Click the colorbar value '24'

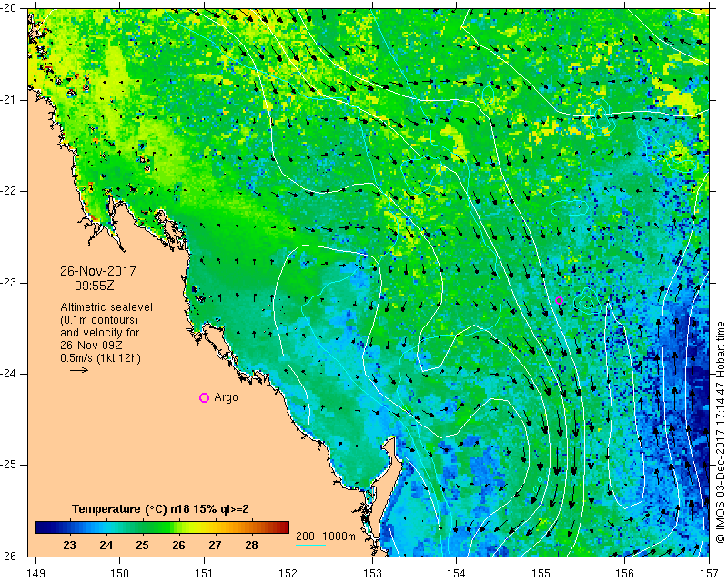pos(106,545)
